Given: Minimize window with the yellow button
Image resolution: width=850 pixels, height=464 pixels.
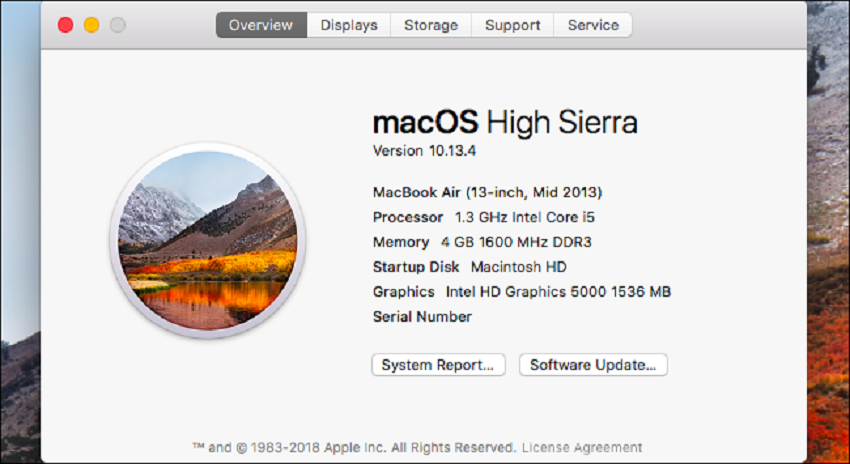Looking at the screenshot, I should (92, 25).
